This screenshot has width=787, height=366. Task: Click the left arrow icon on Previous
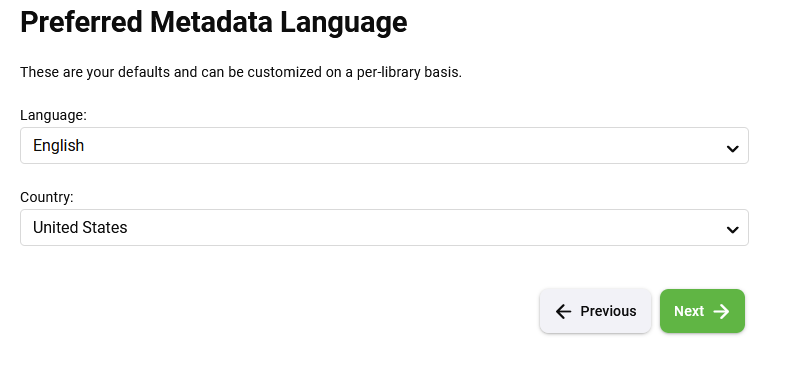point(564,311)
